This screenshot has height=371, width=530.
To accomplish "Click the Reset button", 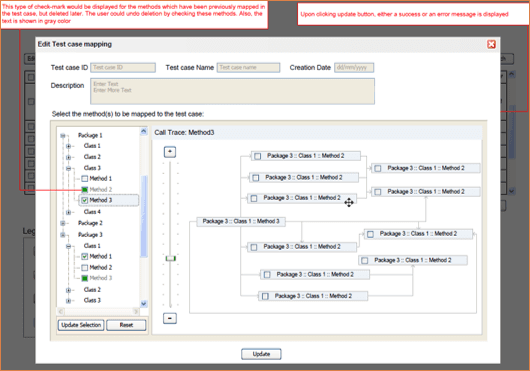I will point(126,325).
